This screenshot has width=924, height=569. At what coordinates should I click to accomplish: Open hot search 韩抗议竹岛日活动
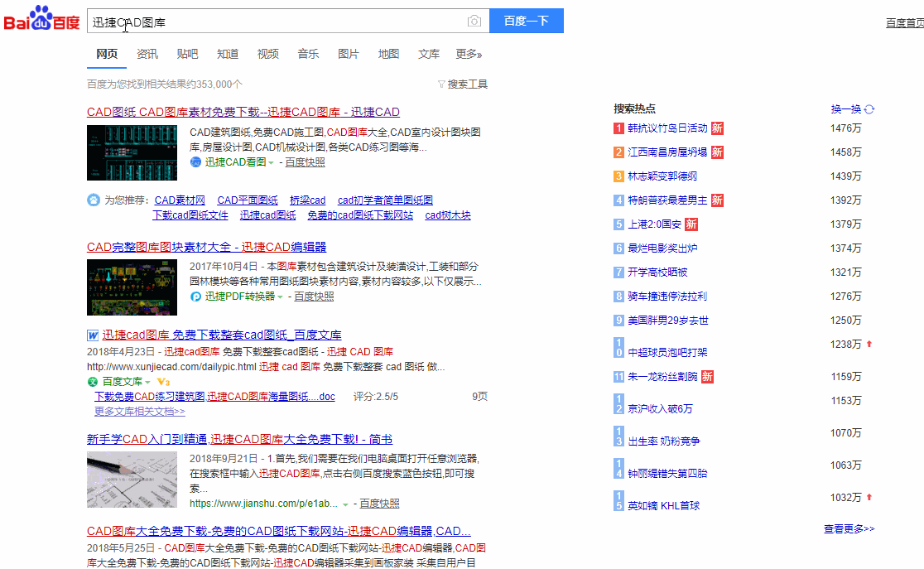click(x=667, y=128)
